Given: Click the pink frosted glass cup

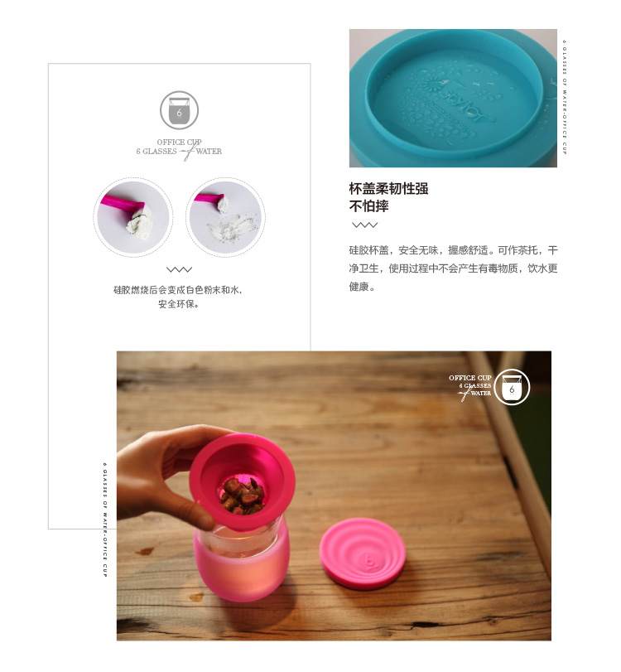Looking at the screenshot, I should pos(241,563).
